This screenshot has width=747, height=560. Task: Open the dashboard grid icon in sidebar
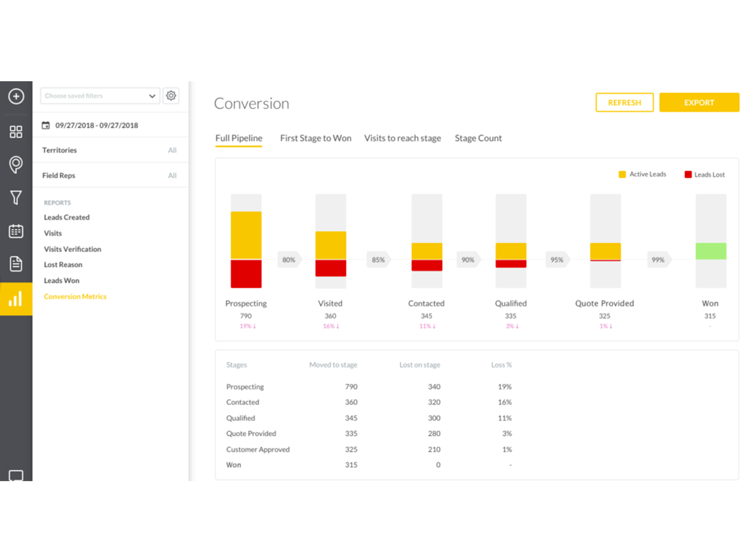(x=16, y=132)
